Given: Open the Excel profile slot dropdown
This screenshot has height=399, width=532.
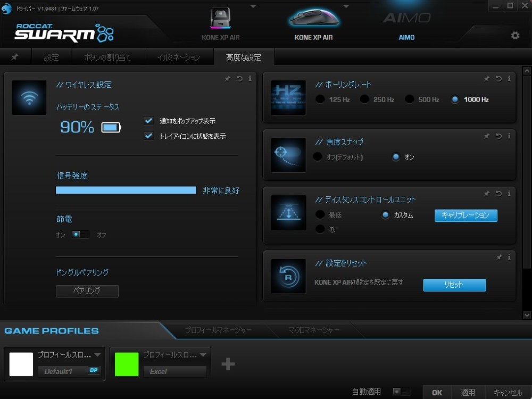Looking at the screenshot, I should point(203,355).
